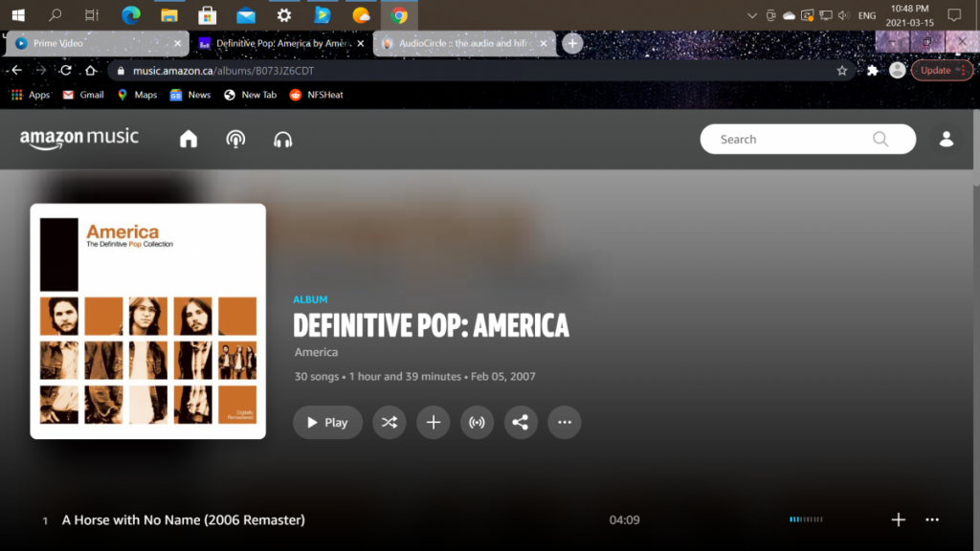Open Windows taskbar search
This screenshot has width=980, height=551.
55,15
